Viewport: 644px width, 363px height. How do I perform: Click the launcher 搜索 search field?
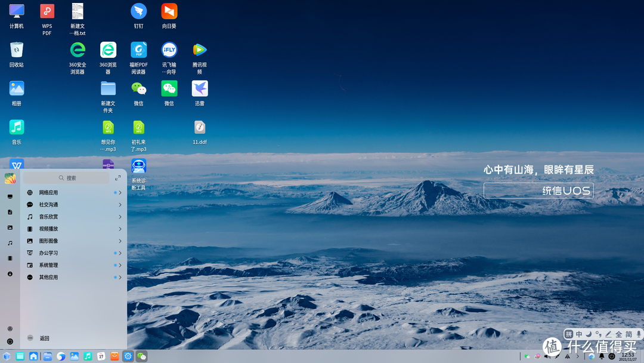tap(67, 178)
